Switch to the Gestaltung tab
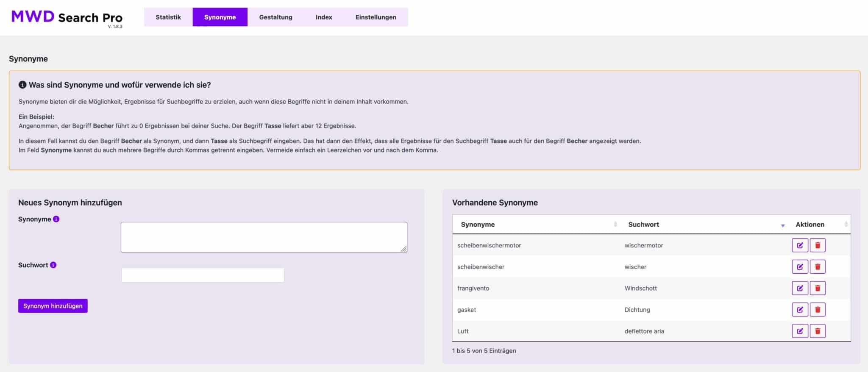 pyautogui.click(x=276, y=17)
